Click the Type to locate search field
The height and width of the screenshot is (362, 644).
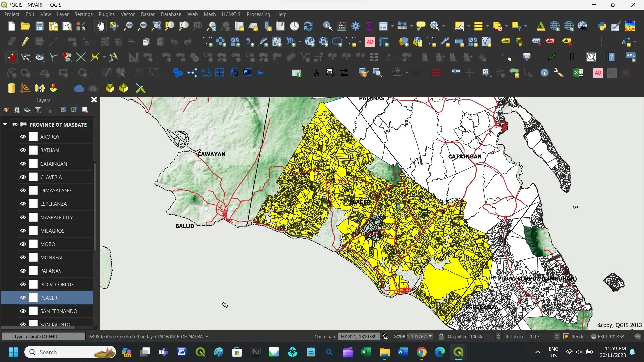pyautogui.click(x=44, y=336)
